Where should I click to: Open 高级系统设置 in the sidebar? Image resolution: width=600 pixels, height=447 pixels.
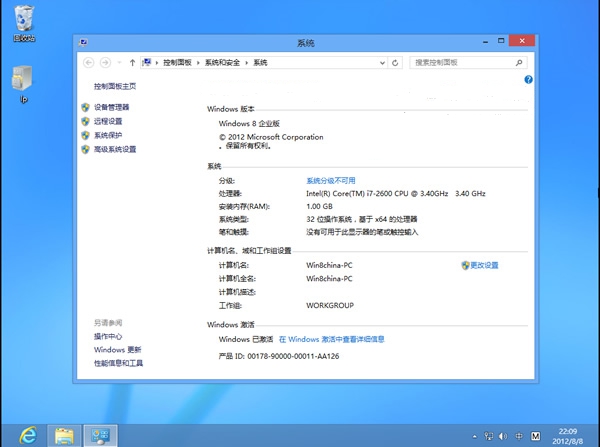pos(114,149)
